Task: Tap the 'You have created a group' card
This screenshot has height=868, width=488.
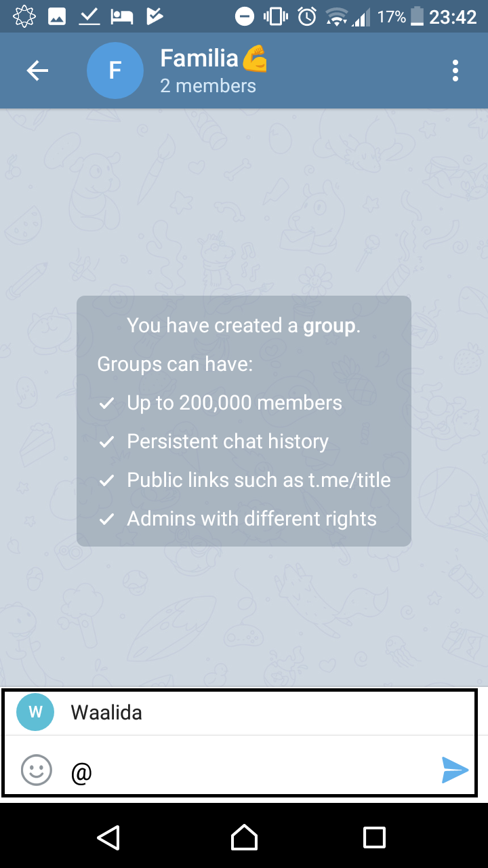Action: (x=244, y=421)
